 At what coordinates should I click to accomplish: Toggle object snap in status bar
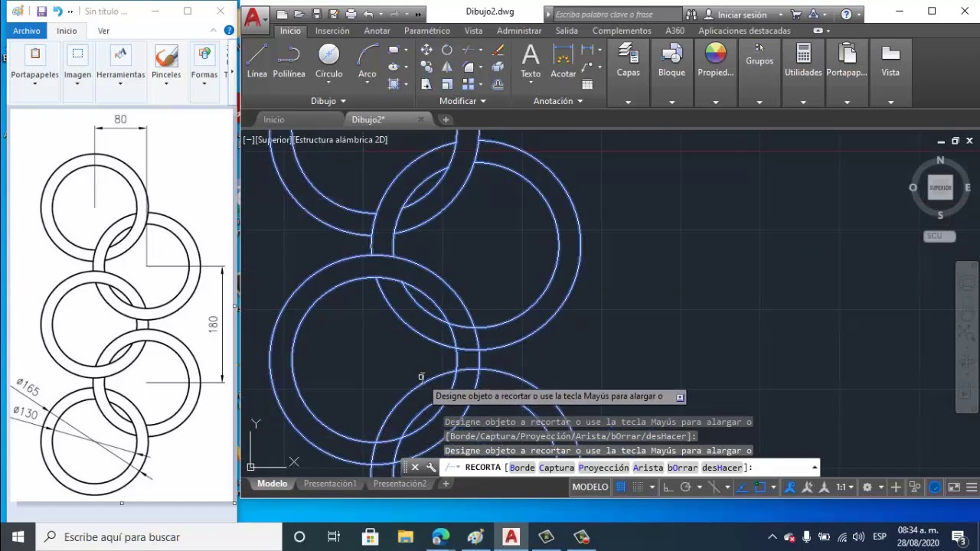click(x=759, y=487)
